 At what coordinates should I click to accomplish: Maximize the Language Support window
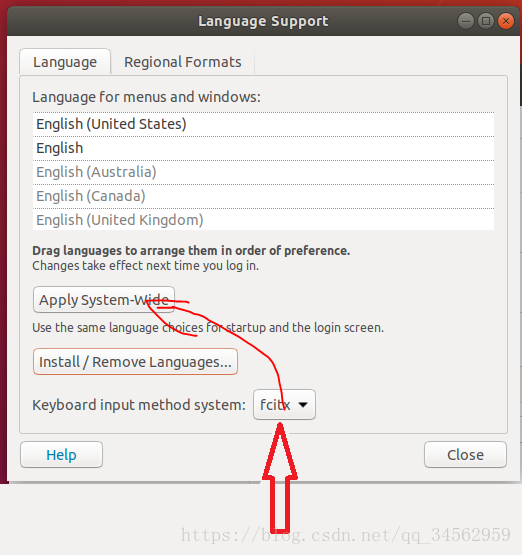(486, 21)
